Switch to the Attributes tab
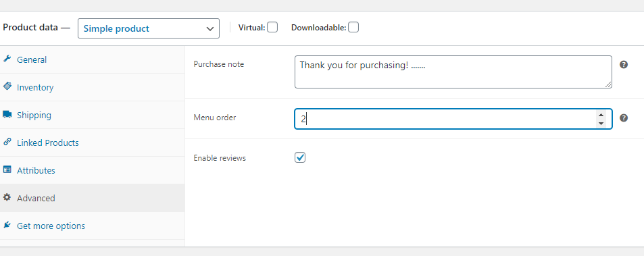This screenshot has height=256, width=644. 92,170
